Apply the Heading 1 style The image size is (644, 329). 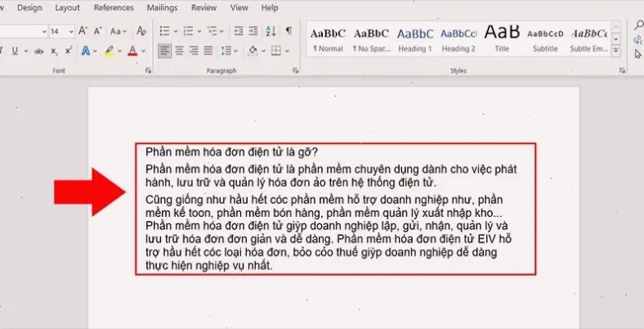click(x=415, y=40)
